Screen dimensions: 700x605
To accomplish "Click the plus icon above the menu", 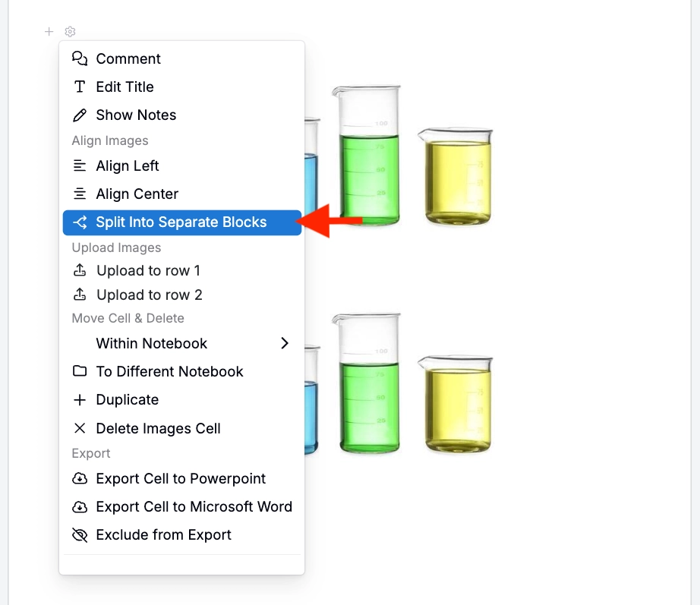I will (x=49, y=32).
